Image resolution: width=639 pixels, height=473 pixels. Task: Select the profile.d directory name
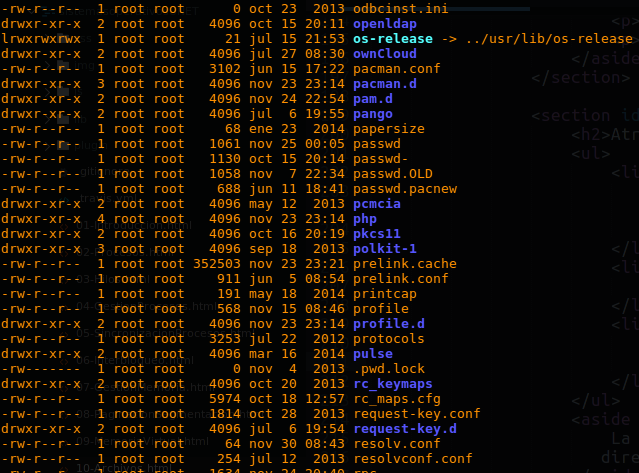click(x=389, y=324)
